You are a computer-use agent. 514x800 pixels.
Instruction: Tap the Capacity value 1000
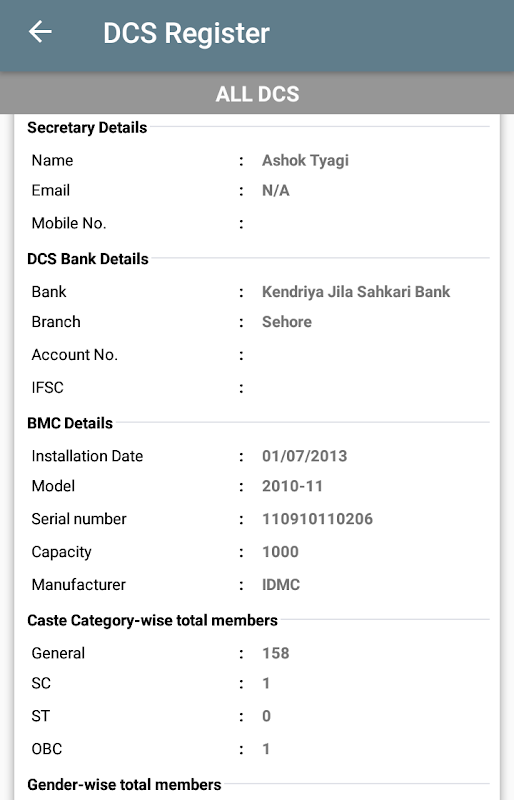(280, 552)
